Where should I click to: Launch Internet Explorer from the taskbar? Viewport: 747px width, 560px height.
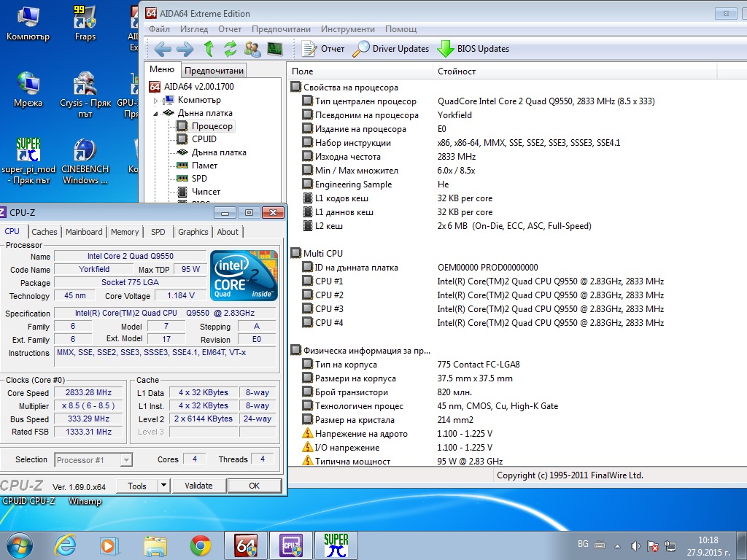pos(65,545)
